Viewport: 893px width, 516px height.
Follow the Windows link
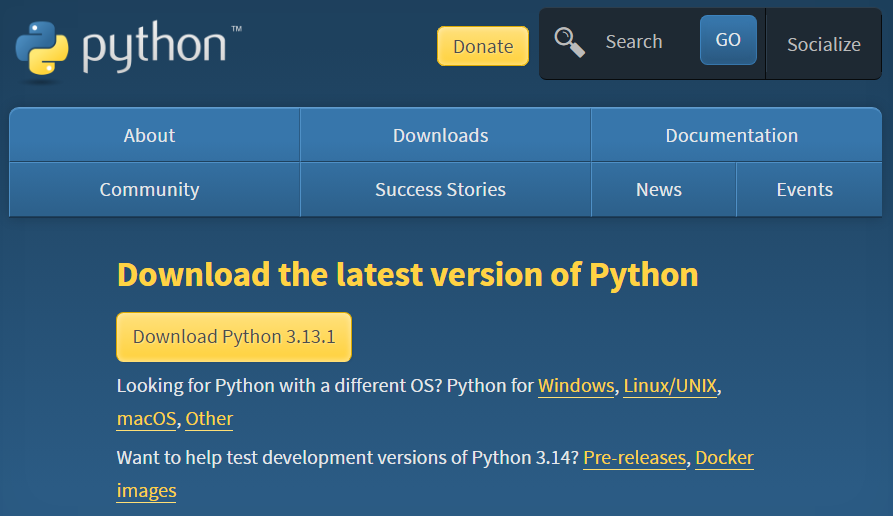pyautogui.click(x=576, y=386)
